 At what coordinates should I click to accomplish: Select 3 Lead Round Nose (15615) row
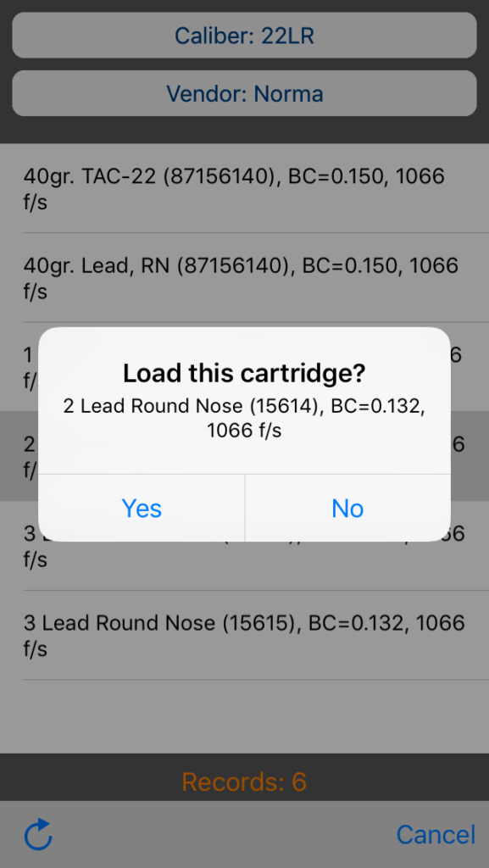click(244, 636)
